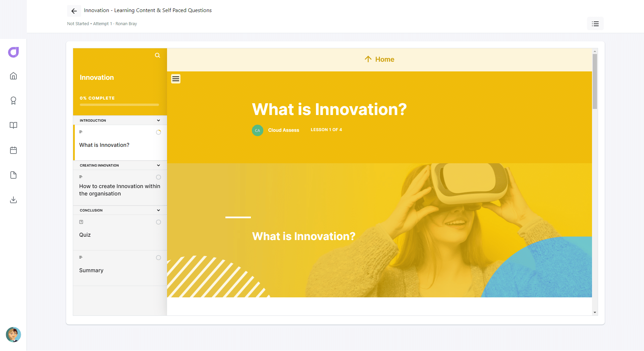Collapse the CREATING INNOVATION section chevron
Screen dimensions: 644x351
[x=159, y=165]
